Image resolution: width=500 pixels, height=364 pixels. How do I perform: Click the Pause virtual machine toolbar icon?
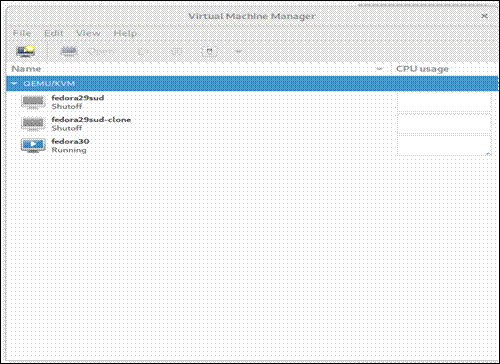(x=176, y=51)
